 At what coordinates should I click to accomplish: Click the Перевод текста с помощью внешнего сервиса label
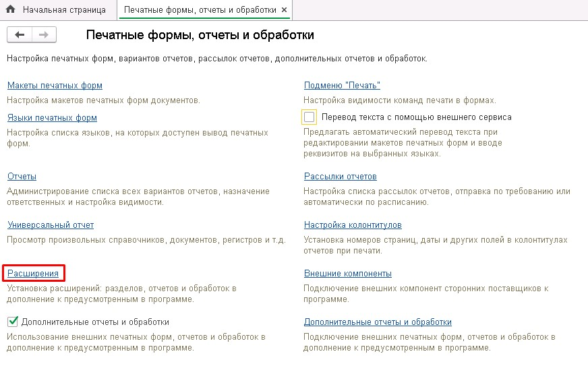tap(416, 117)
